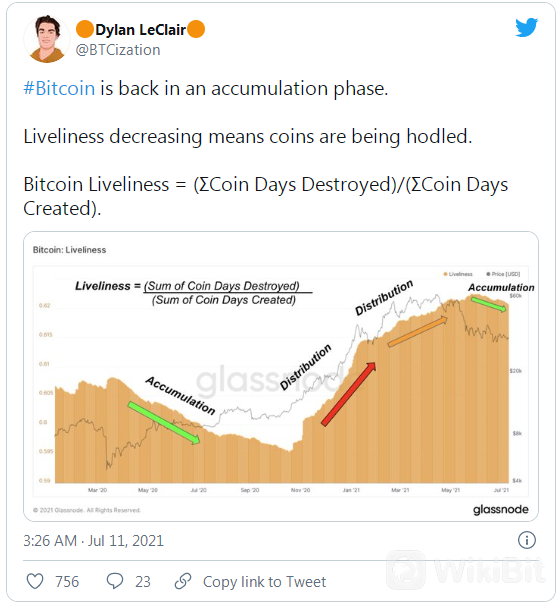This screenshot has height=607, width=560.
Task: Toggle the Liveliness legend entry
Action: (458, 274)
